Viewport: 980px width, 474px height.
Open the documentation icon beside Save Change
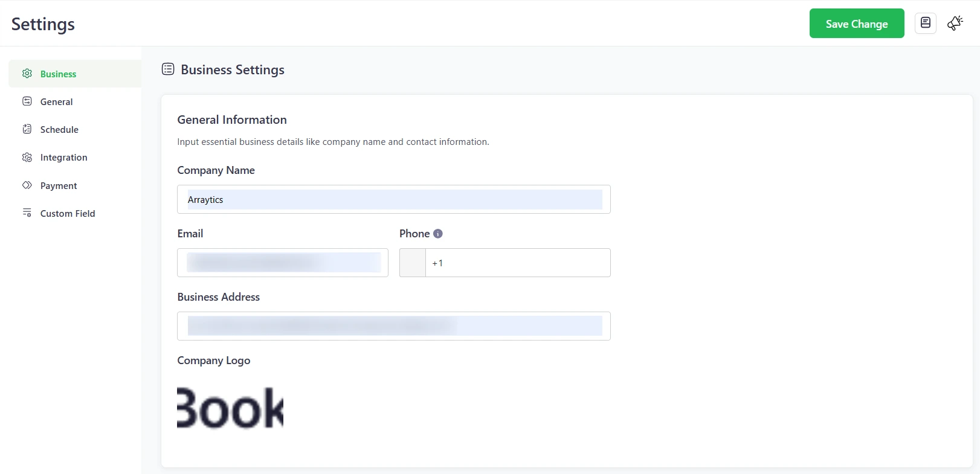click(x=925, y=24)
